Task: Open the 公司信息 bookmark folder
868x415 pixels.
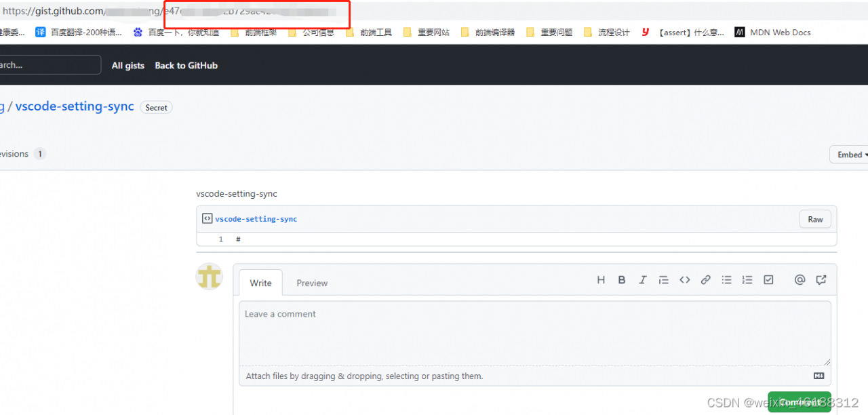Action: pos(311,32)
